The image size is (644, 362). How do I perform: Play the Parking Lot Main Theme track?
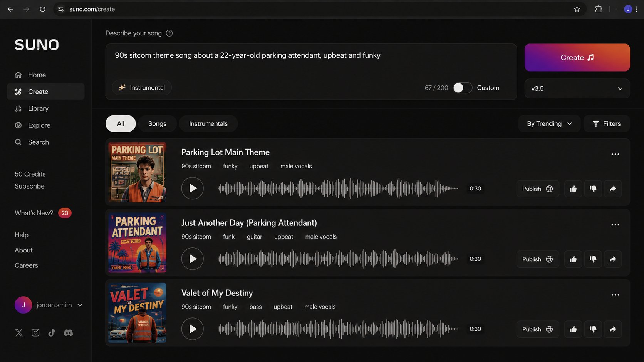coord(192,188)
